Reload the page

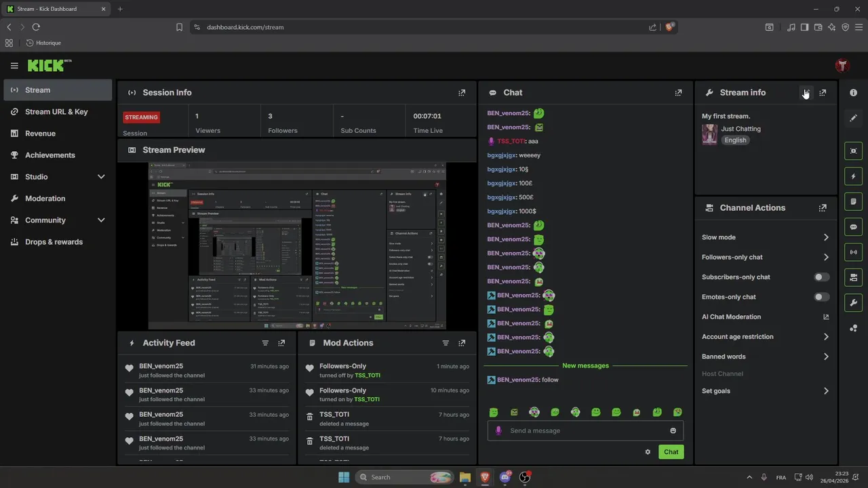(x=36, y=27)
